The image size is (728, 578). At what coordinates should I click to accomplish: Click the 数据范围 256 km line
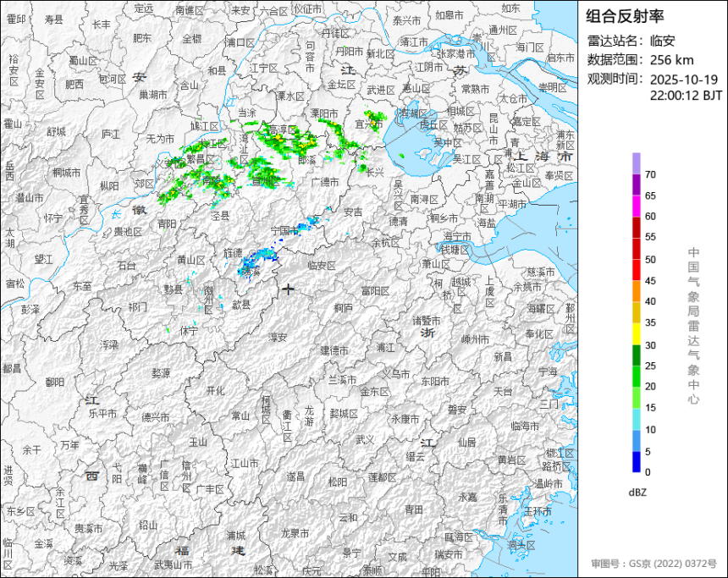[x=640, y=60]
